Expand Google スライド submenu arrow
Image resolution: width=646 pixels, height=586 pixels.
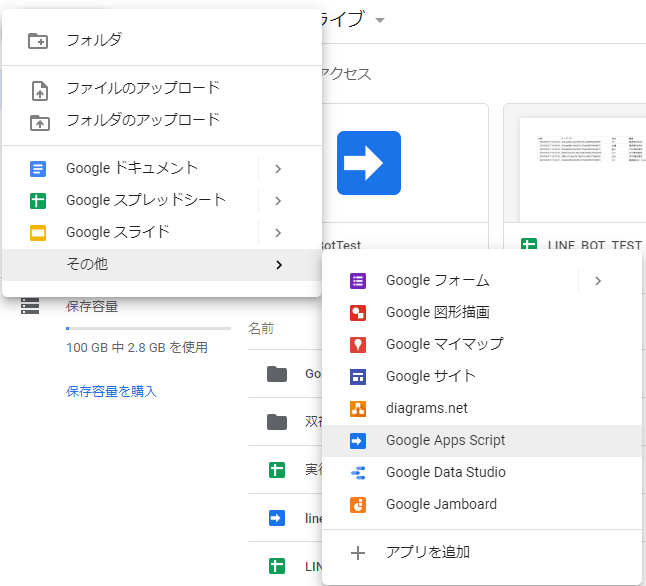click(x=278, y=233)
